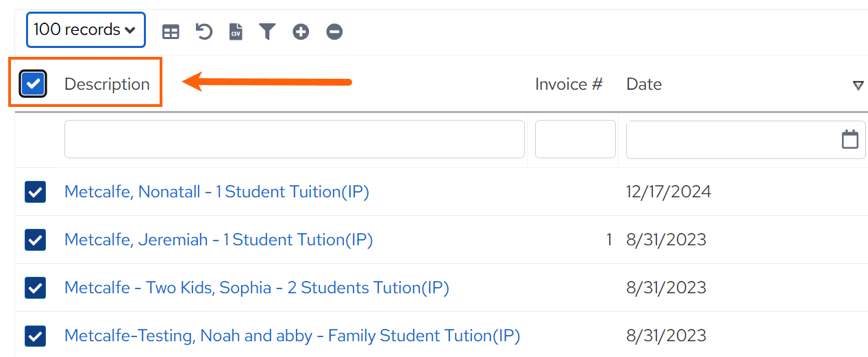Click the reset/undo arrow icon

203,32
